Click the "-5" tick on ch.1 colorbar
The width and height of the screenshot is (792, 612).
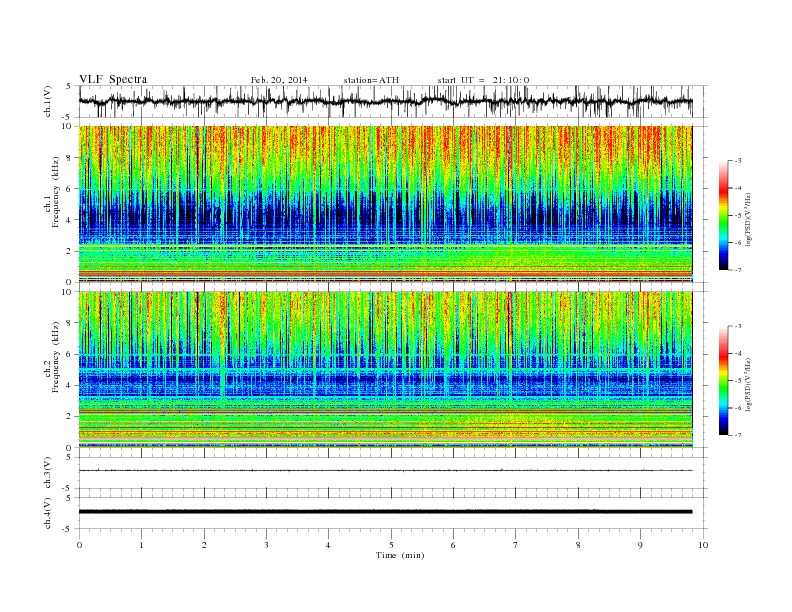tap(738, 216)
